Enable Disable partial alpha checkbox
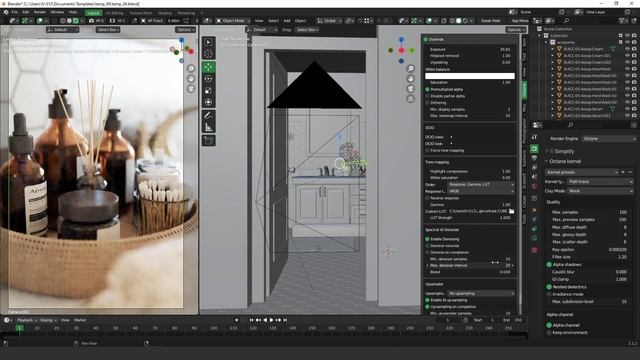 tap(427, 96)
